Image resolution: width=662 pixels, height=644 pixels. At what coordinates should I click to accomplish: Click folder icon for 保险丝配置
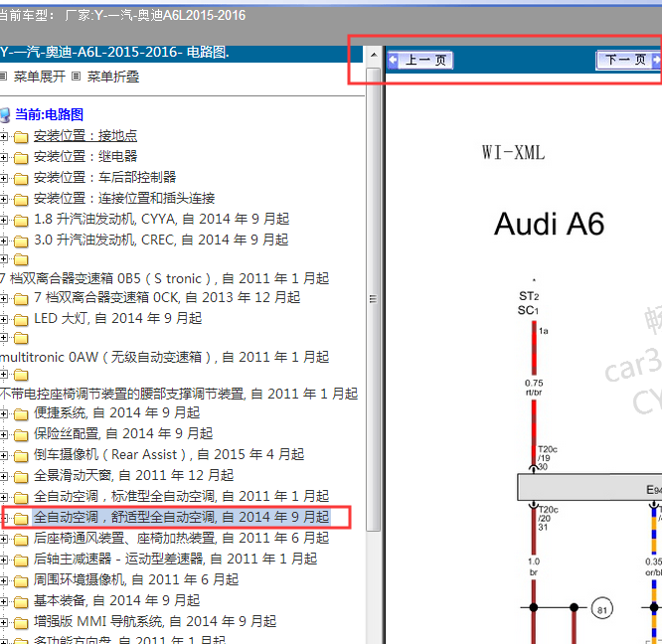21,434
